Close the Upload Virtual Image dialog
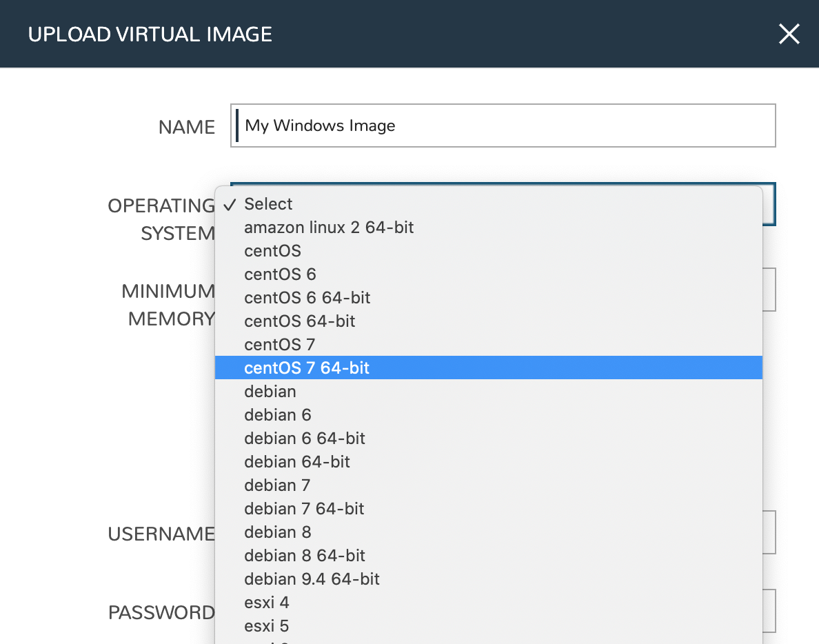This screenshot has height=644, width=819. (789, 33)
